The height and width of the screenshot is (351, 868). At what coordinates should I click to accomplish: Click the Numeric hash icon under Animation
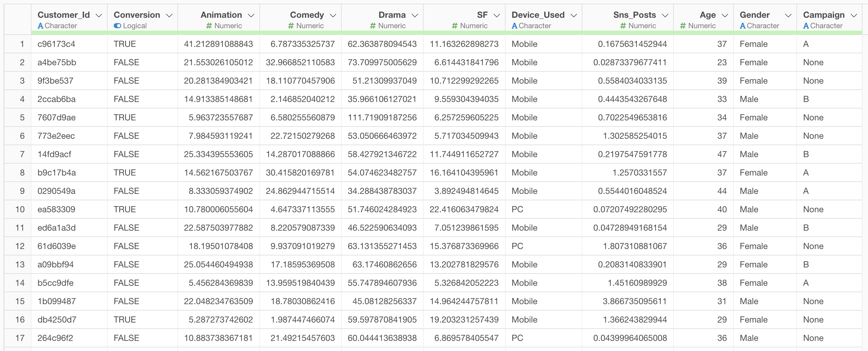coord(209,26)
